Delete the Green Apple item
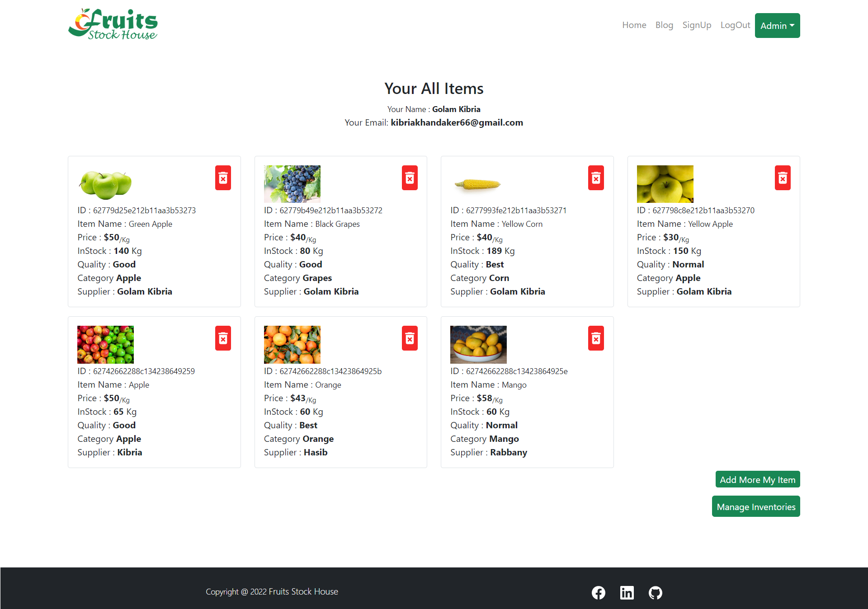Screen dimensions: 868x609 pos(223,178)
